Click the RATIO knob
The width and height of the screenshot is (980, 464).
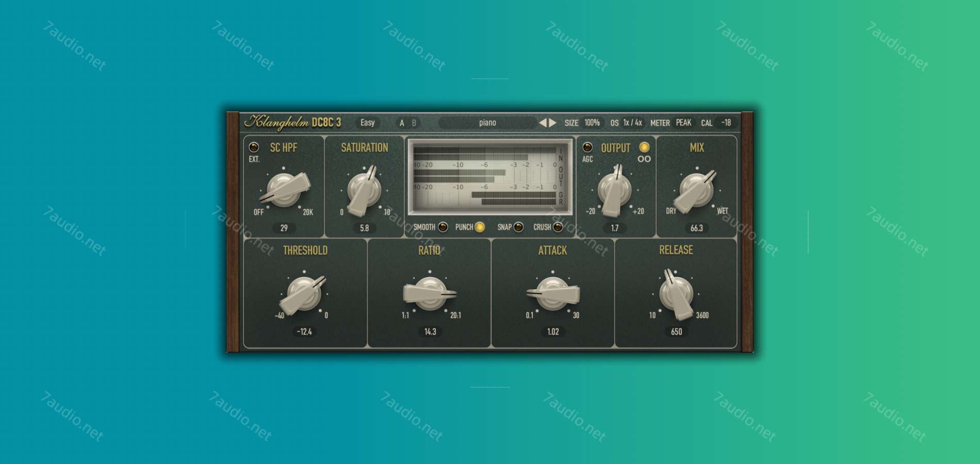tap(429, 294)
